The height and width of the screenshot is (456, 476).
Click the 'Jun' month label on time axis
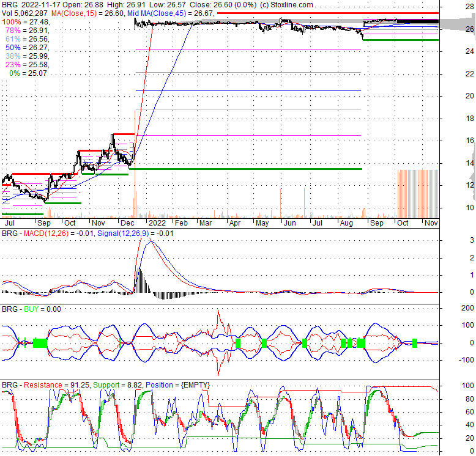289,223
